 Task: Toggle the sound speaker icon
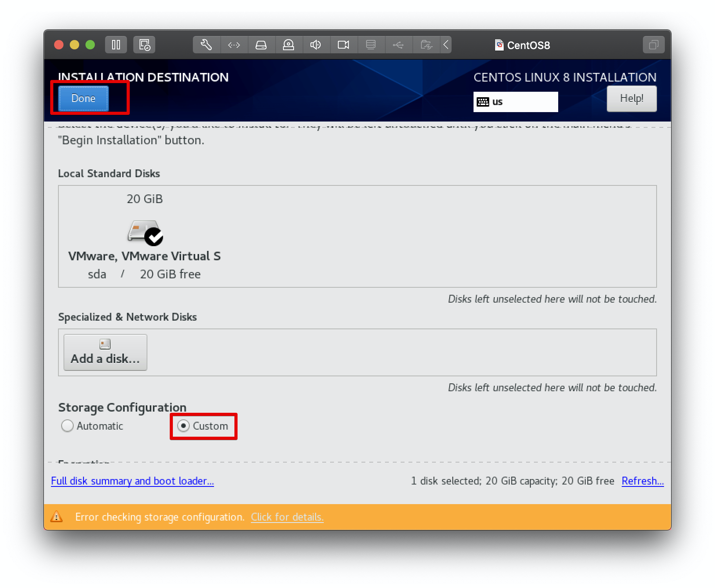coord(316,45)
